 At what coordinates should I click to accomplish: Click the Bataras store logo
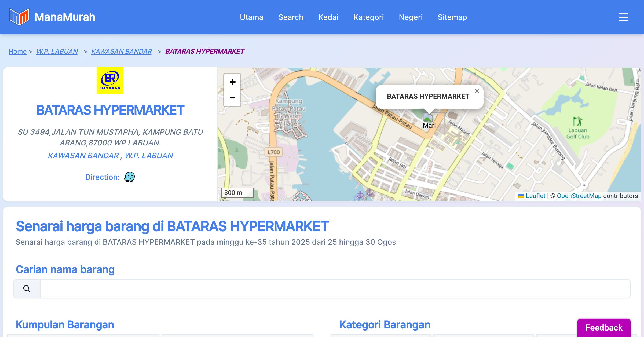point(110,80)
